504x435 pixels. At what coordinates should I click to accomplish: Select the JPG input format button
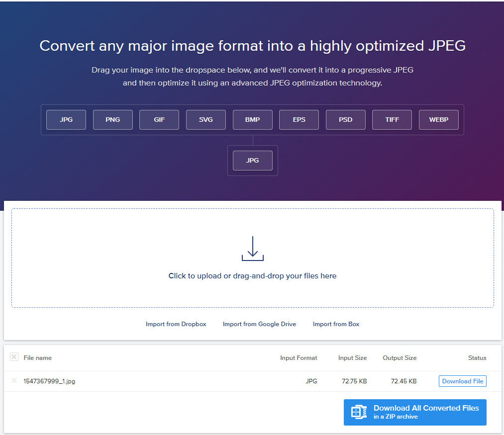tap(66, 120)
